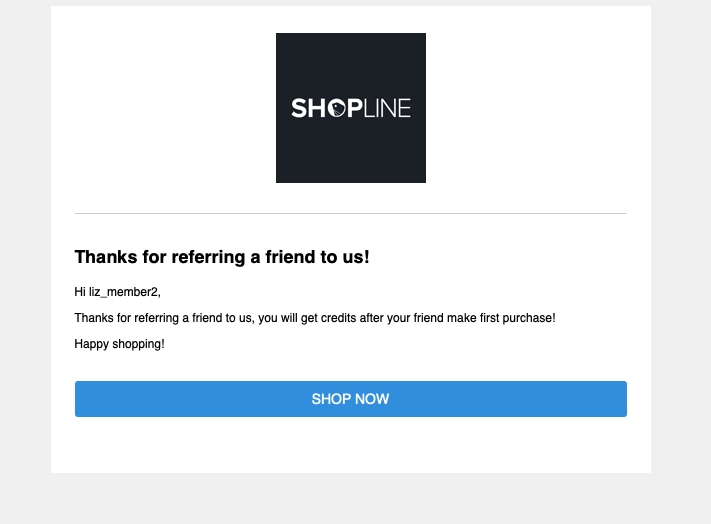Click the price tag icon inside the logo
711x524 pixels.
338,108
